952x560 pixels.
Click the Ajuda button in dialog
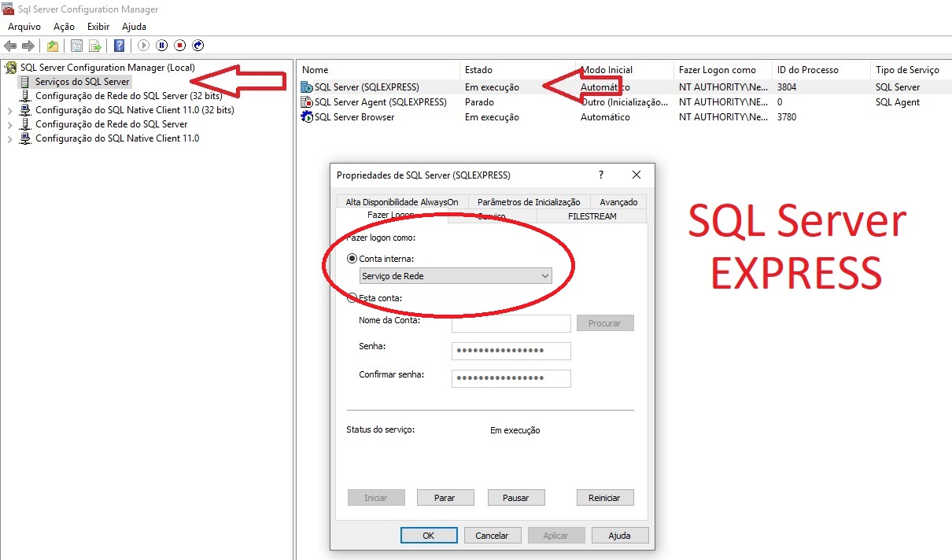point(619,535)
